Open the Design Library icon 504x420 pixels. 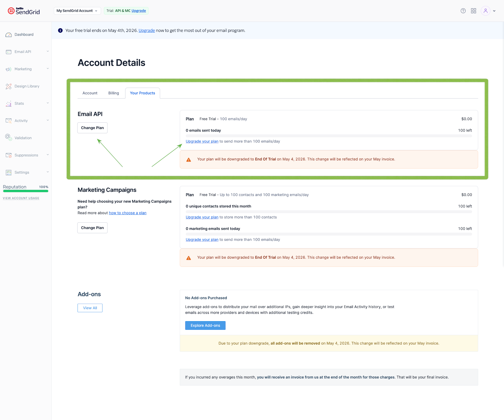pos(9,86)
